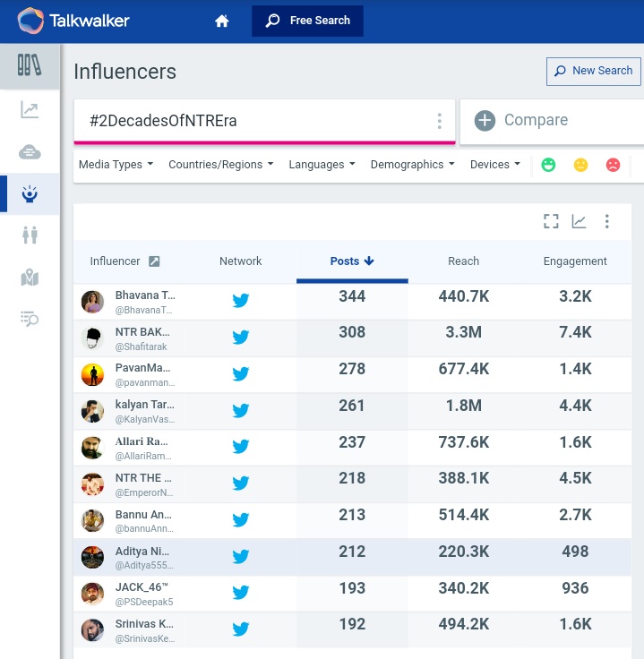The image size is (644, 659).
Task: Click the New Search button
Action: (x=594, y=72)
